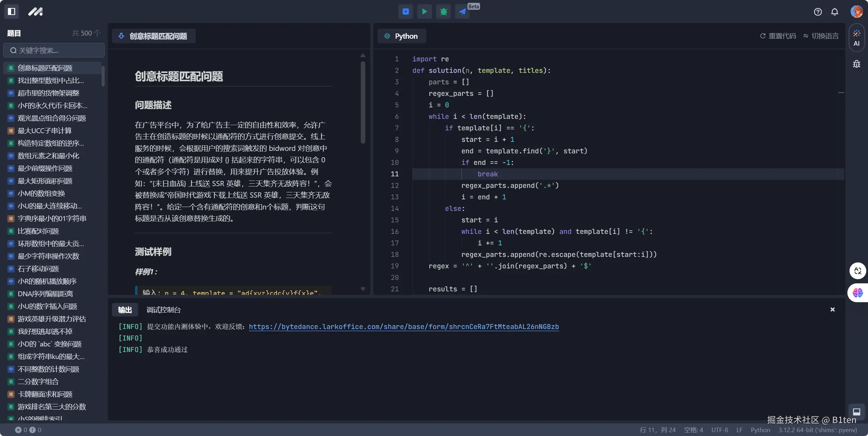Open notifications via the bell icon

(x=835, y=12)
